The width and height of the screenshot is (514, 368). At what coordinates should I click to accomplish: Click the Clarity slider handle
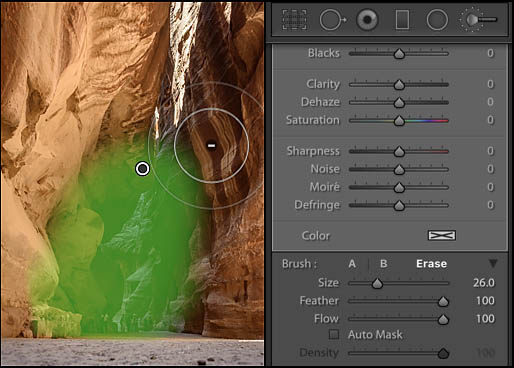point(399,85)
